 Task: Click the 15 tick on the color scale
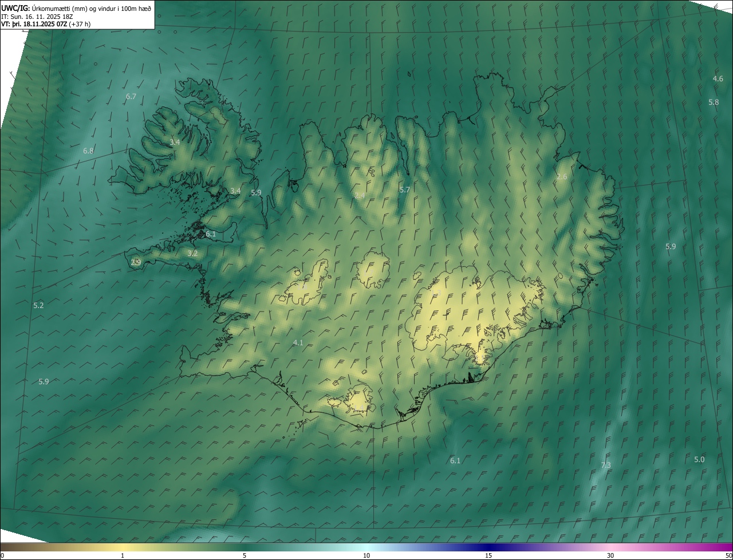tap(488, 555)
